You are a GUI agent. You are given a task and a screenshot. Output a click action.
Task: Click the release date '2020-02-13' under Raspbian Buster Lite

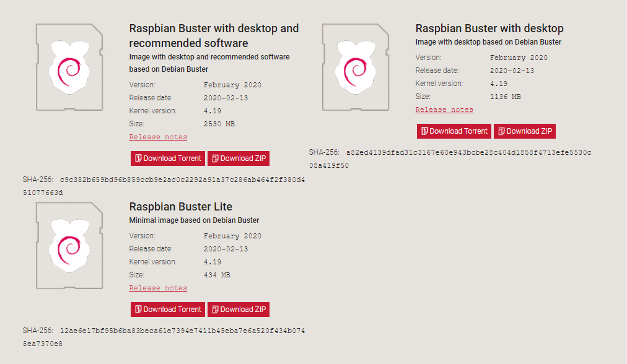[x=226, y=249]
